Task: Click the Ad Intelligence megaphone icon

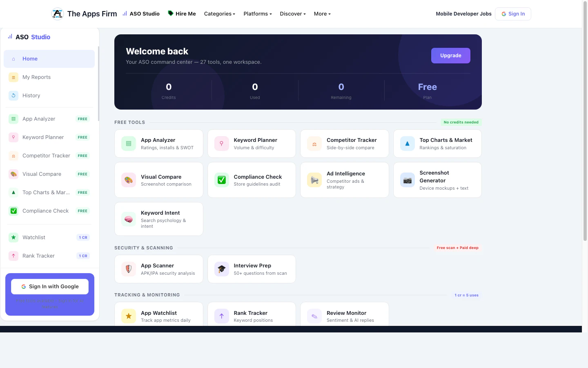Action: 314,180
